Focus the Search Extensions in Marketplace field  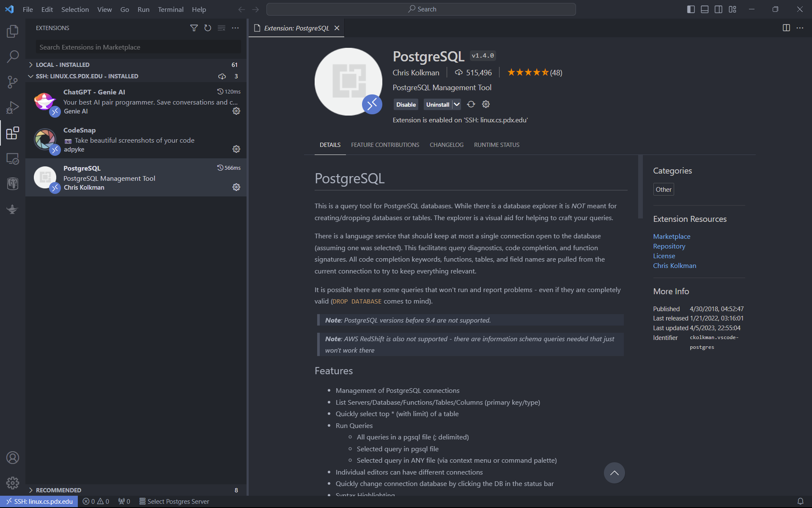coord(138,47)
